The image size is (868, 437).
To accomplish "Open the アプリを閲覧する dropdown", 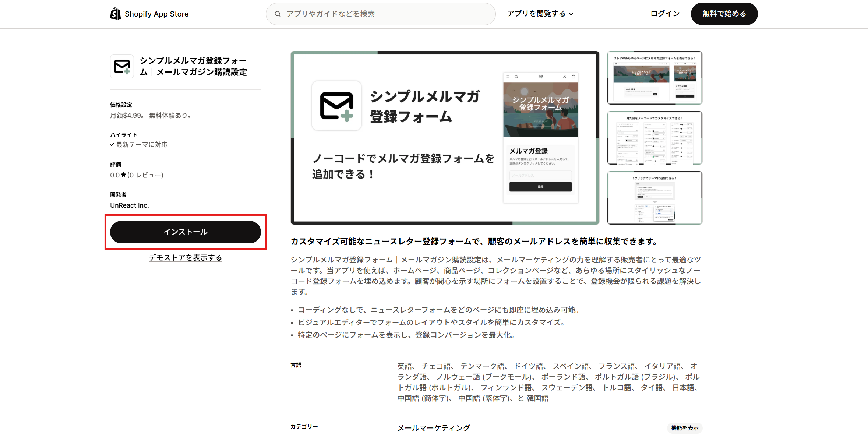I will [x=537, y=14].
